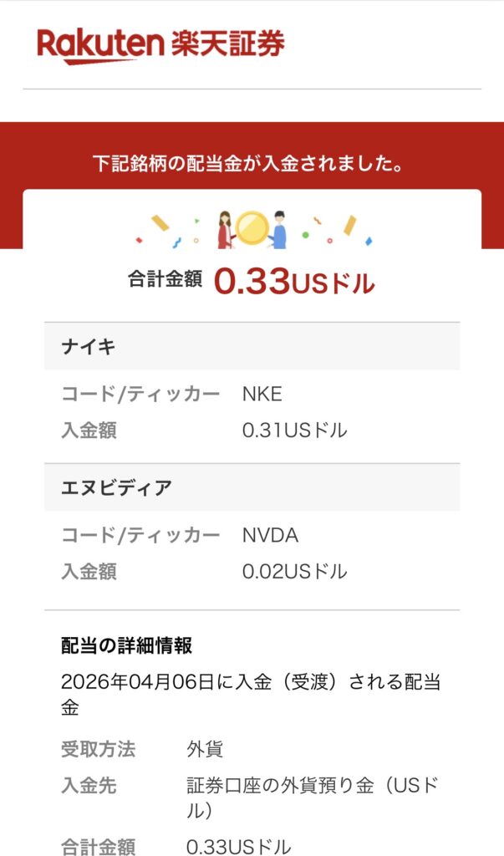Tap the コード/ティッカー label in the ナイキ section
The height and width of the screenshot is (856, 504).
coord(140,394)
